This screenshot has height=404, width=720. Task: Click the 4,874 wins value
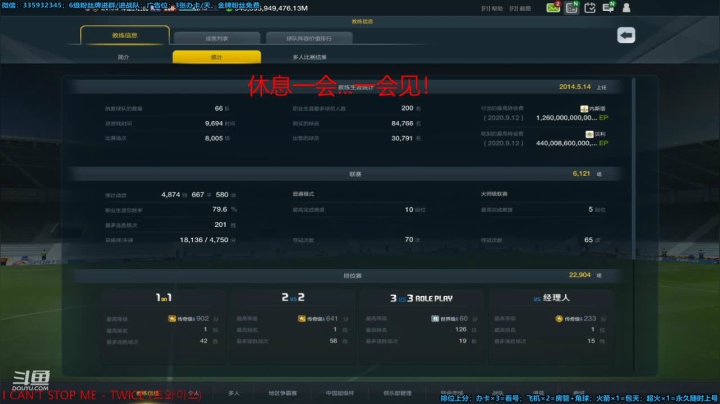(x=170, y=195)
